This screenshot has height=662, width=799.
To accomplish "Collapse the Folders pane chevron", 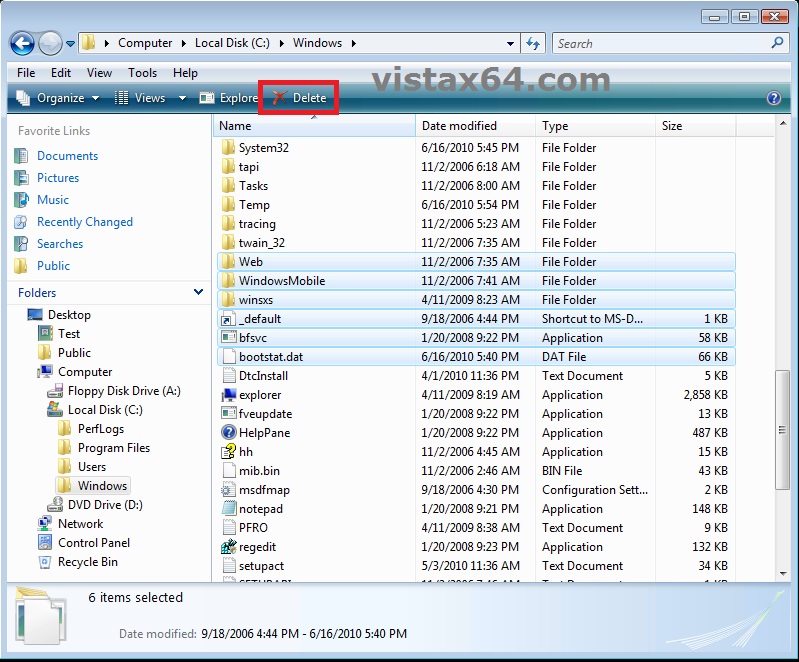I will tap(199, 292).
